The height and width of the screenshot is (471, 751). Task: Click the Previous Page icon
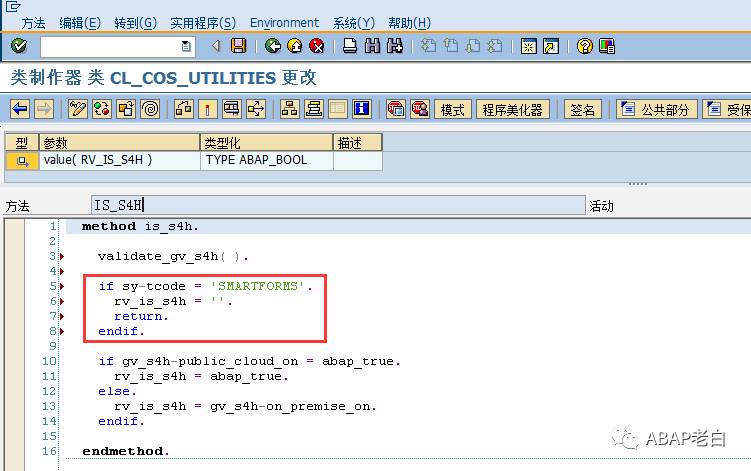[451, 46]
